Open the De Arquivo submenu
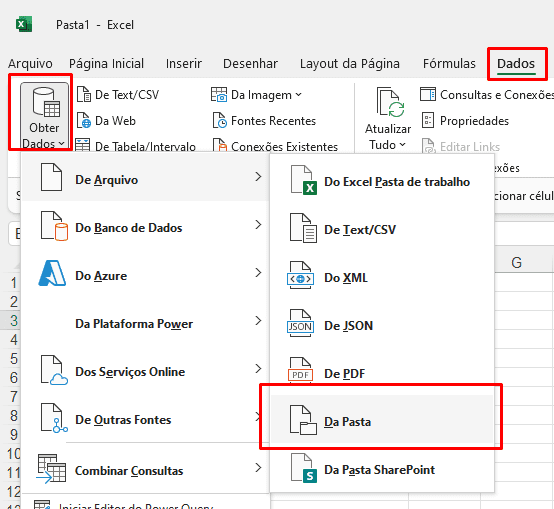554x509 pixels. (x=145, y=177)
